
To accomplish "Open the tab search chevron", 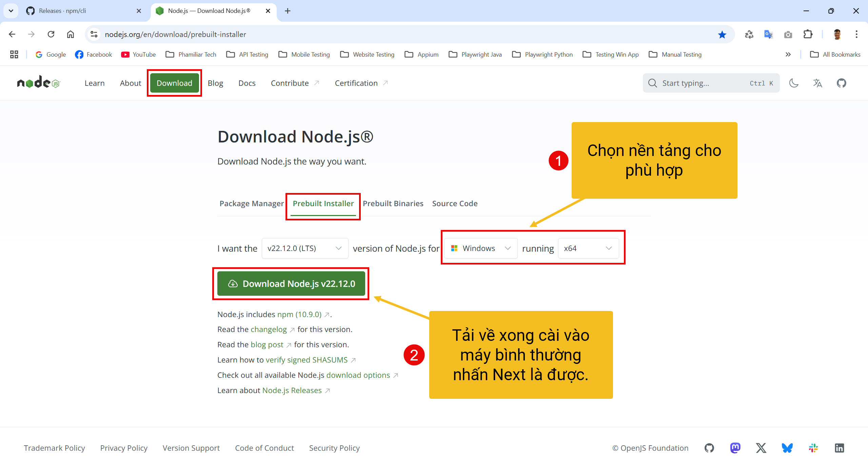I will [11, 11].
